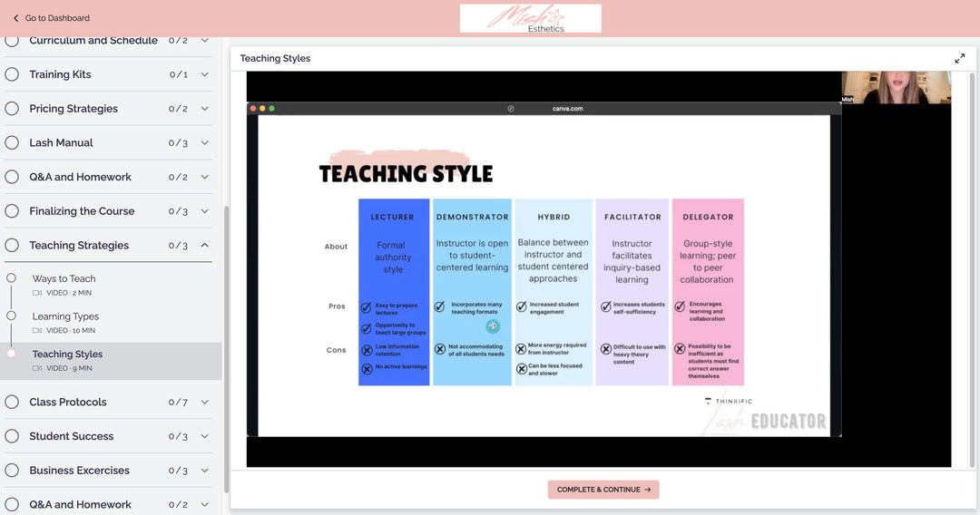Click the teal cursor icon on slide
Image resolution: width=980 pixels, height=515 pixels.
493,326
